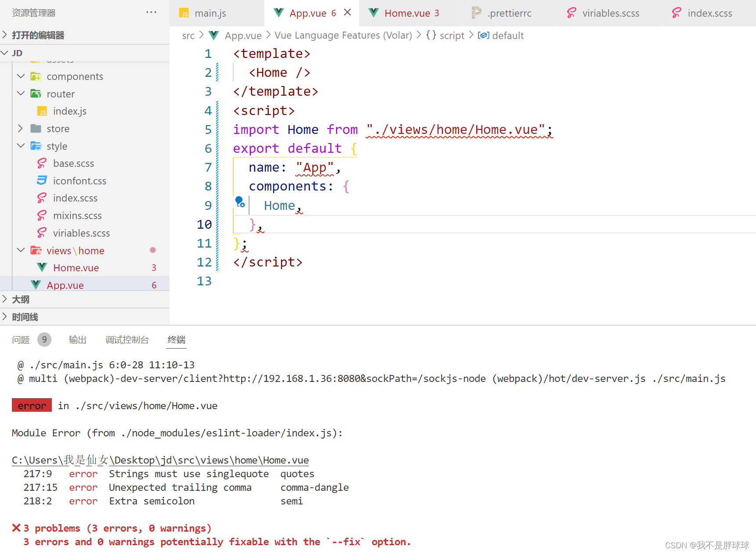The height and width of the screenshot is (554, 756).
Task: Collapse the router folder chevron
Action: tap(21, 94)
